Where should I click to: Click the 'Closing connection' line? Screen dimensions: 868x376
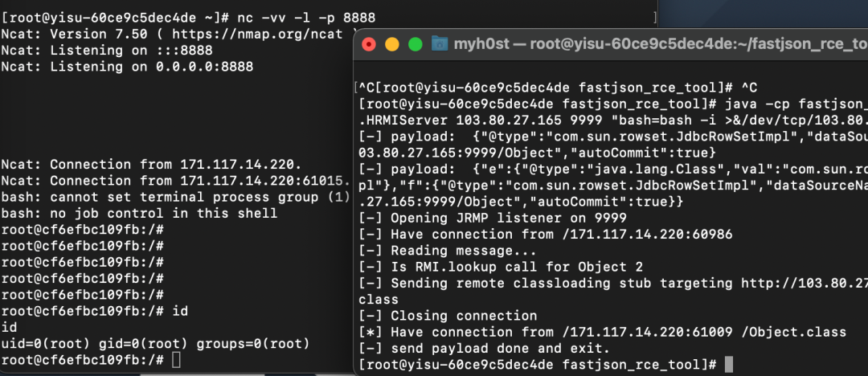click(x=448, y=316)
